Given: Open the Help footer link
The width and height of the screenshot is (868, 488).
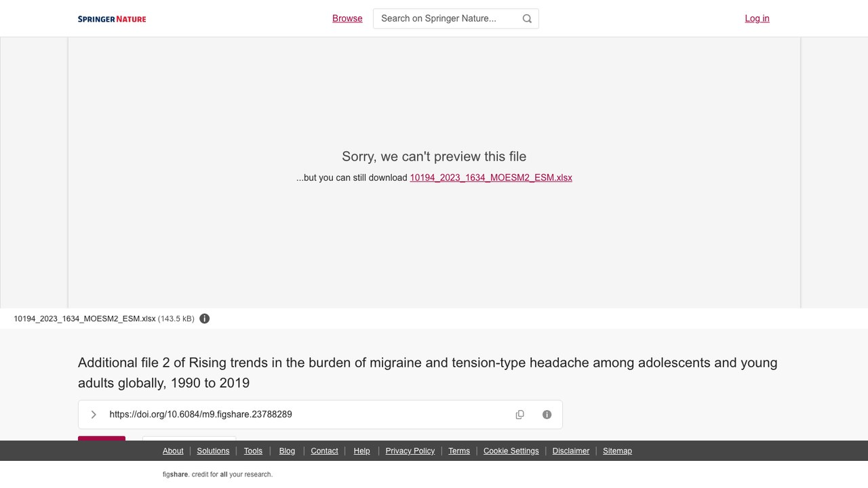Looking at the screenshot, I should tap(361, 451).
